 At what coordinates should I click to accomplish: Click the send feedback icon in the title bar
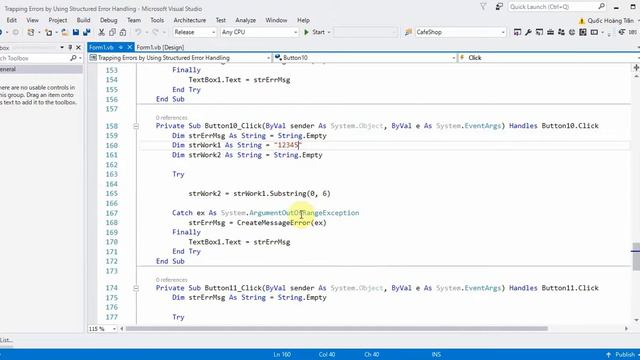tap(499, 7)
